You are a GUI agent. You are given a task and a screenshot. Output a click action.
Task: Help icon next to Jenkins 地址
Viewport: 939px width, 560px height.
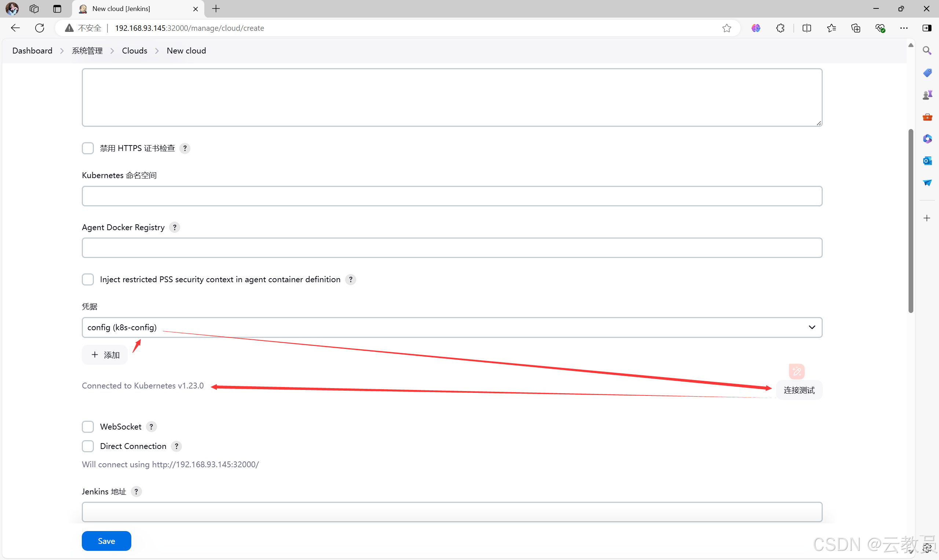136,491
